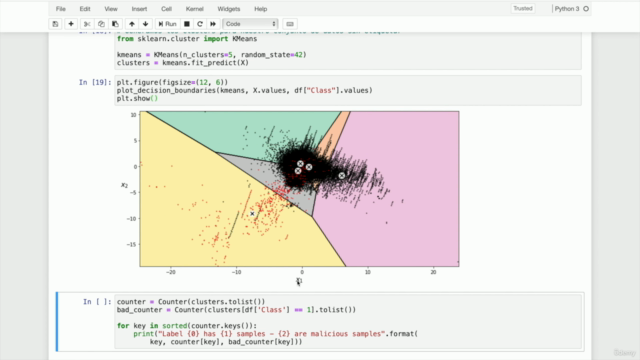The image size is (640, 360).
Task: Click into the KMeans import cell
Action: coord(348,51)
